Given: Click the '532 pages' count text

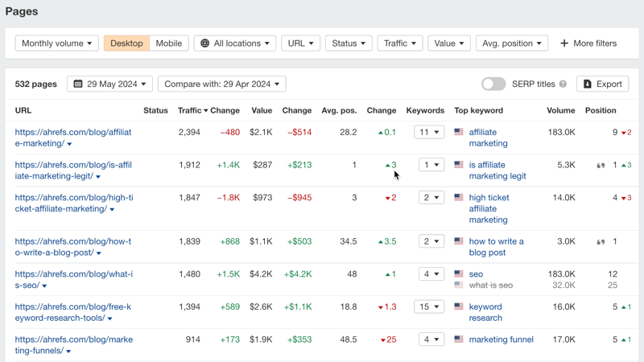Looking at the screenshot, I should tap(35, 84).
